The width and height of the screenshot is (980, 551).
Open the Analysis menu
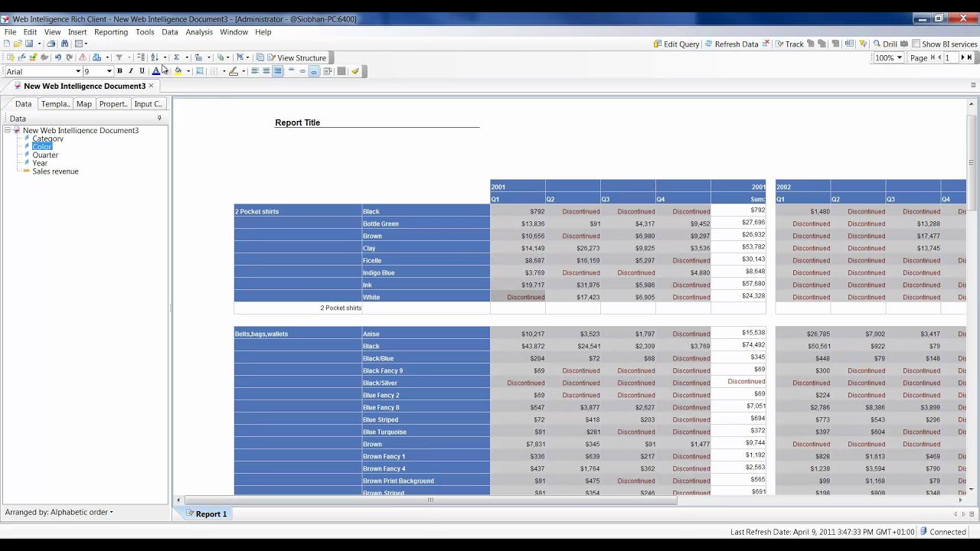click(199, 31)
